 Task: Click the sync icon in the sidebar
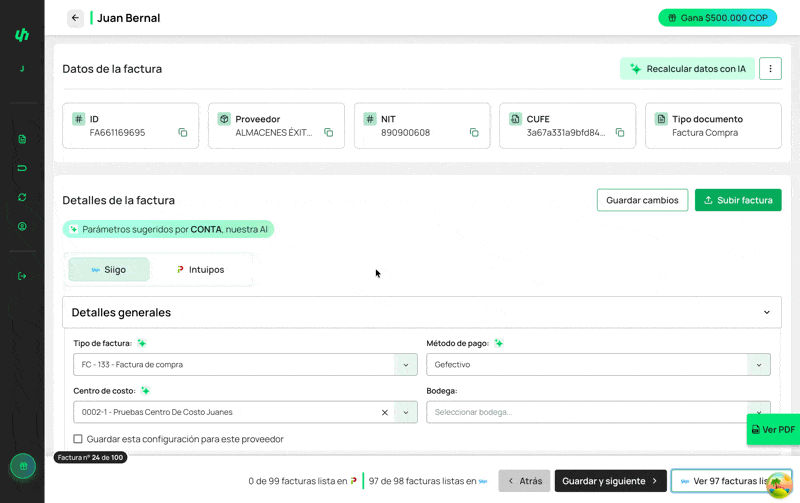tap(22, 197)
